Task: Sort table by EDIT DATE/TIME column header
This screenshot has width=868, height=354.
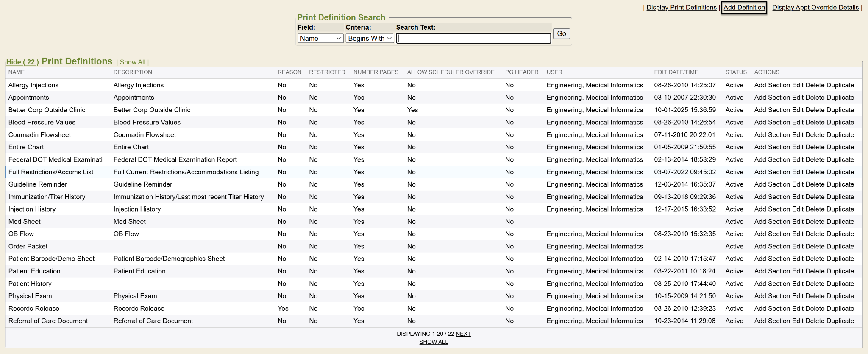Action: point(676,72)
